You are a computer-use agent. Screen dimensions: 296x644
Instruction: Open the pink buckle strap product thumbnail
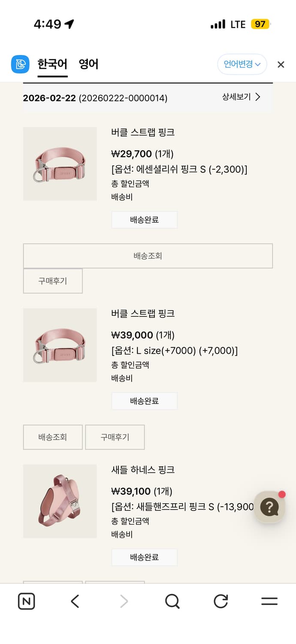(60, 164)
